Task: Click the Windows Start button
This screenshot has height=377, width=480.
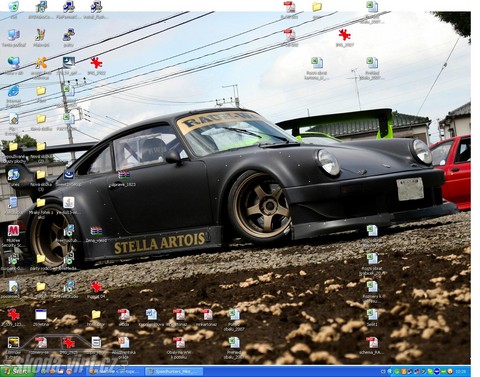Action: click(x=17, y=371)
